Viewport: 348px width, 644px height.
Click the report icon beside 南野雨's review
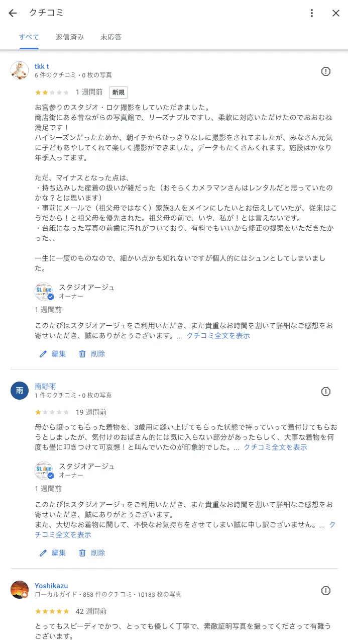point(326,392)
